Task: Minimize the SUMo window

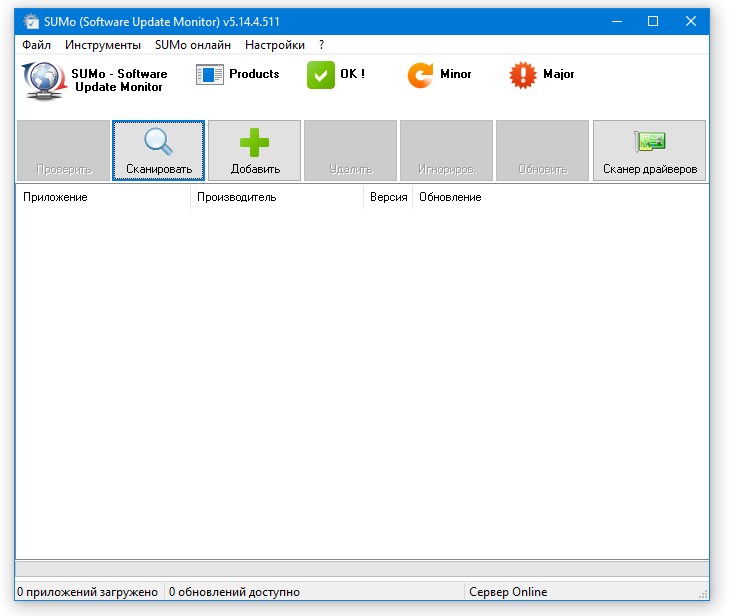Action: point(617,22)
